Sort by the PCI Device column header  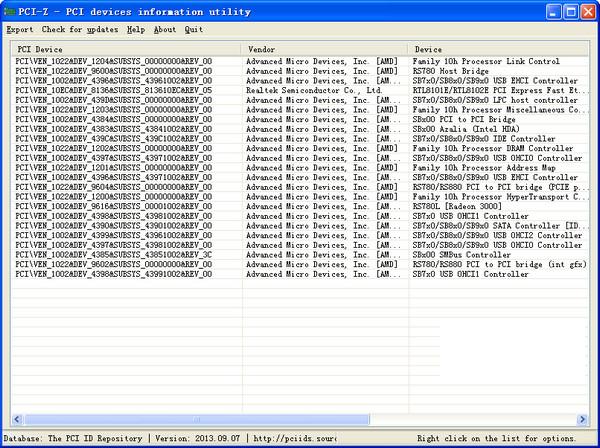[125, 48]
